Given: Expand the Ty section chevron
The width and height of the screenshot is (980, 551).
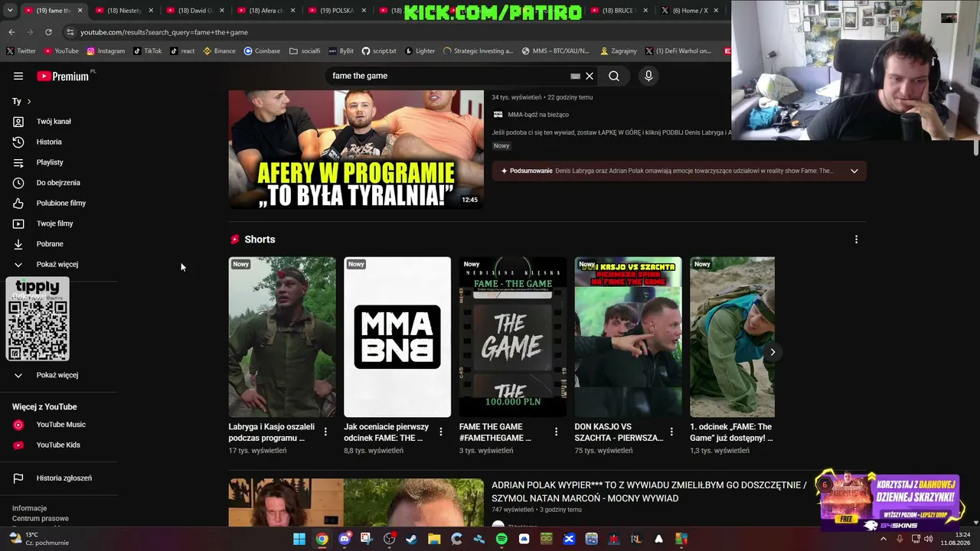Looking at the screenshot, I should click(29, 101).
